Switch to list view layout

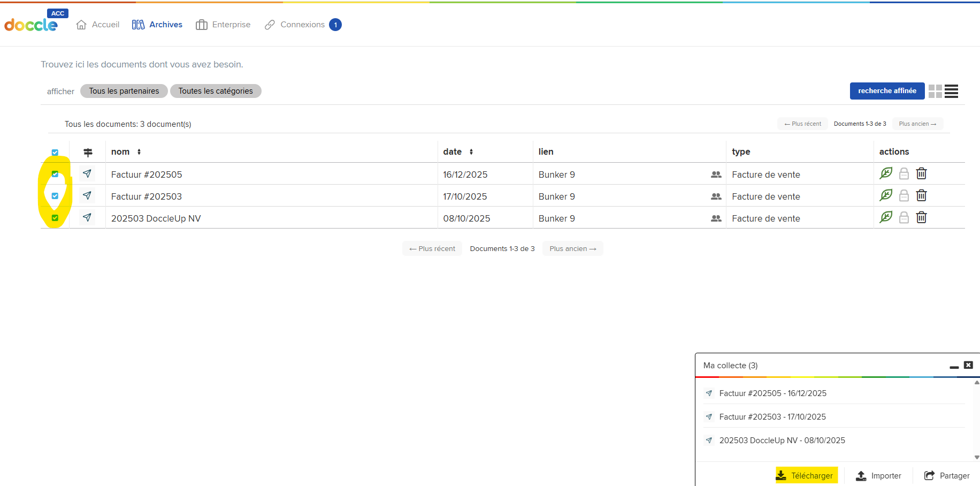pos(951,92)
